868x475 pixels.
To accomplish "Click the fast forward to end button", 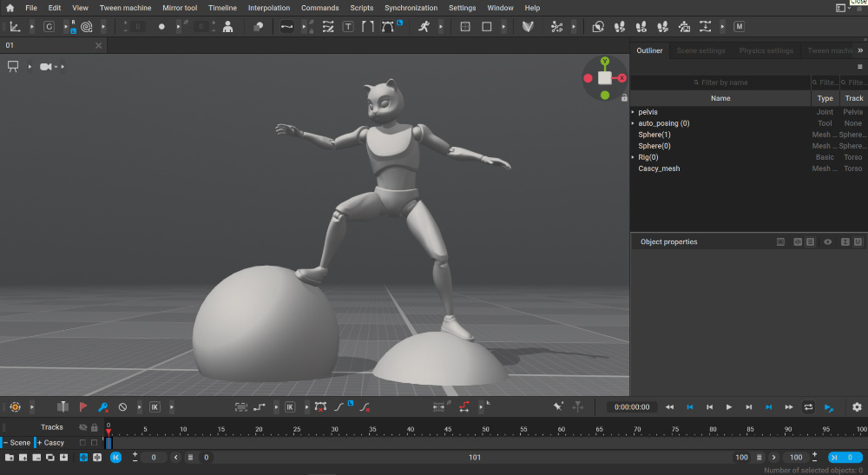I will [x=788, y=407].
